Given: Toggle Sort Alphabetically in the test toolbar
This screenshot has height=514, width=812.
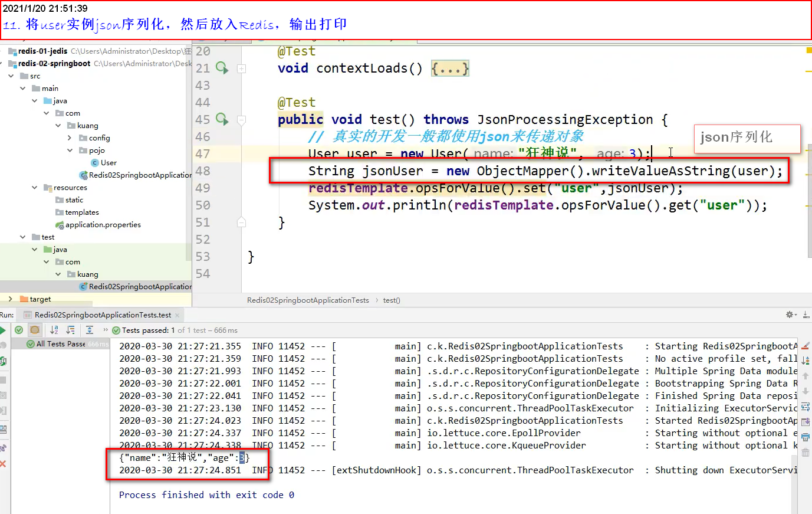Looking at the screenshot, I should click(x=54, y=330).
